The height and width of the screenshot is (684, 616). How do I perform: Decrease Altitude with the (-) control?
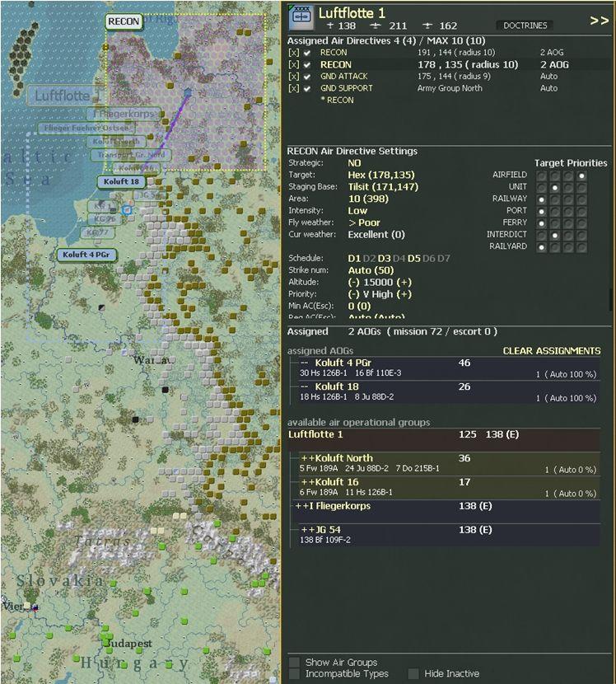coord(353,282)
